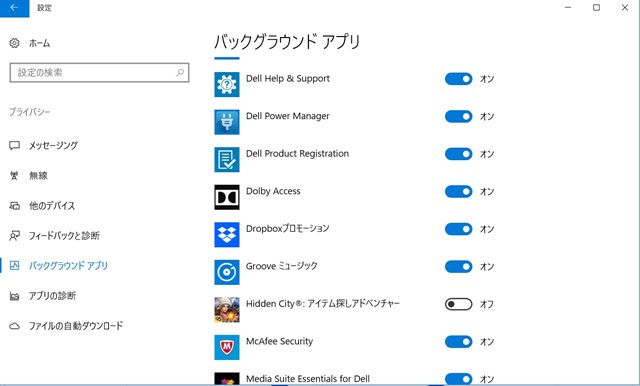Select 他のデバイス in the sidebar
The width and height of the screenshot is (640, 386).
point(52,206)
